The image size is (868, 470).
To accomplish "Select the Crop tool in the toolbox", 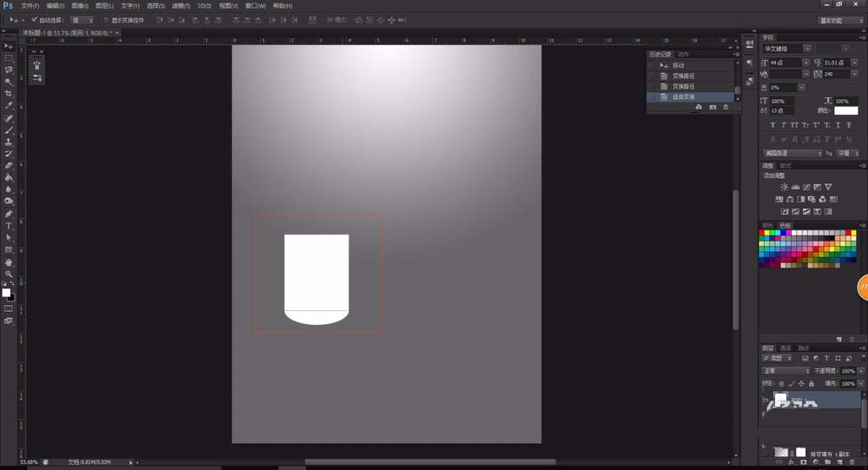I will (9, 94).
